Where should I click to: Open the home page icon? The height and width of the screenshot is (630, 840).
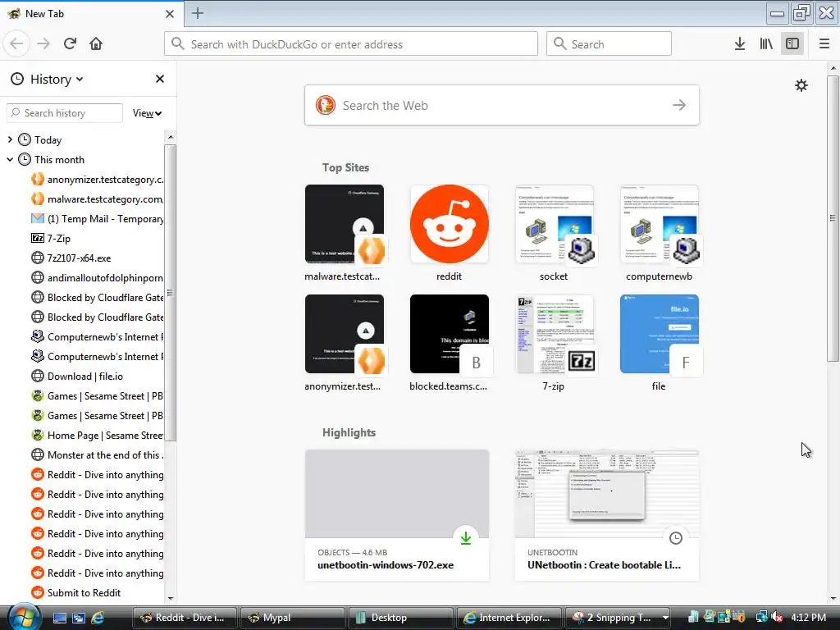coord(96,44)
